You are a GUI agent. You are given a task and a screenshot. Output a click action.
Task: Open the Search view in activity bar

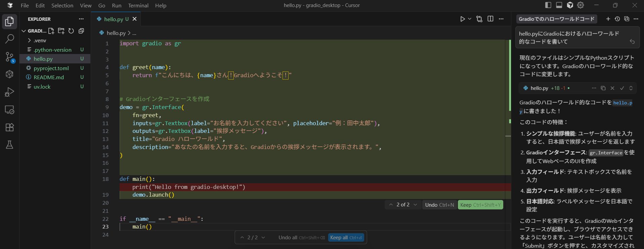(x=9, y=39)
